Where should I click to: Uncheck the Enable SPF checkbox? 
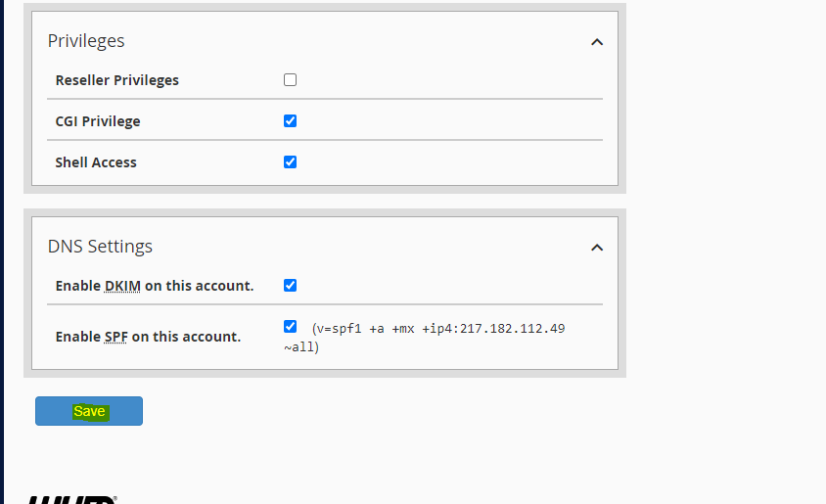click(290, 327)
